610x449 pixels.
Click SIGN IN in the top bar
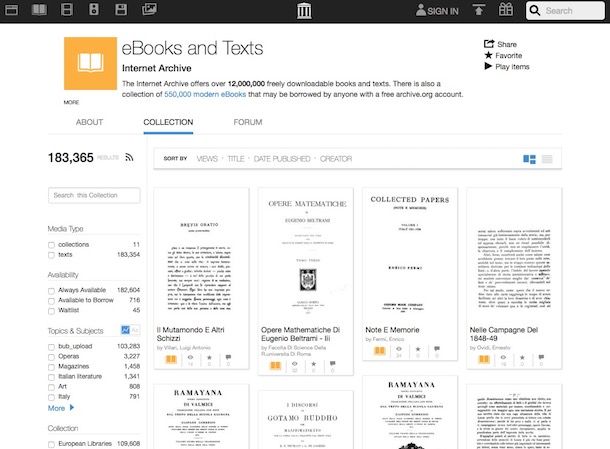point(437,11)
